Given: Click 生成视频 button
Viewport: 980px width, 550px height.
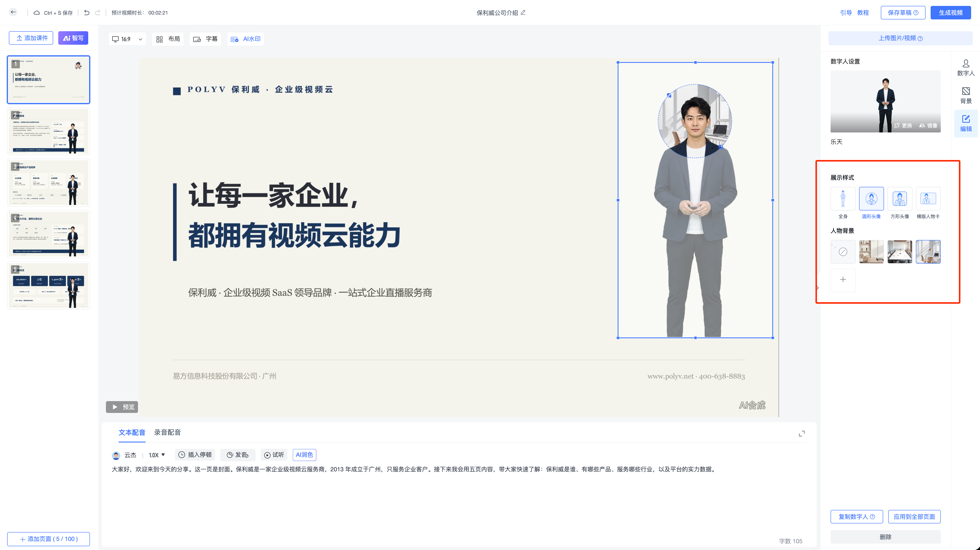Looking at the screenshot, I should click(x=950, y=12).
